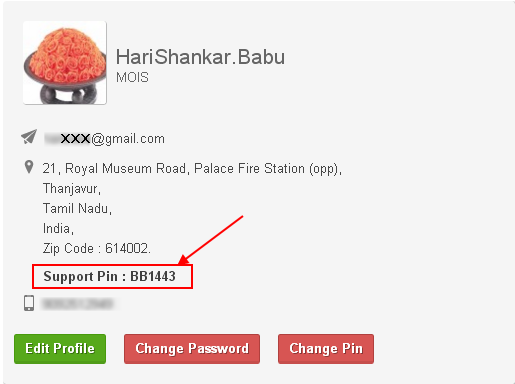This screenshot has width=515, height=384.
Task: Click the Change Password button
Action: pos(192,349)
